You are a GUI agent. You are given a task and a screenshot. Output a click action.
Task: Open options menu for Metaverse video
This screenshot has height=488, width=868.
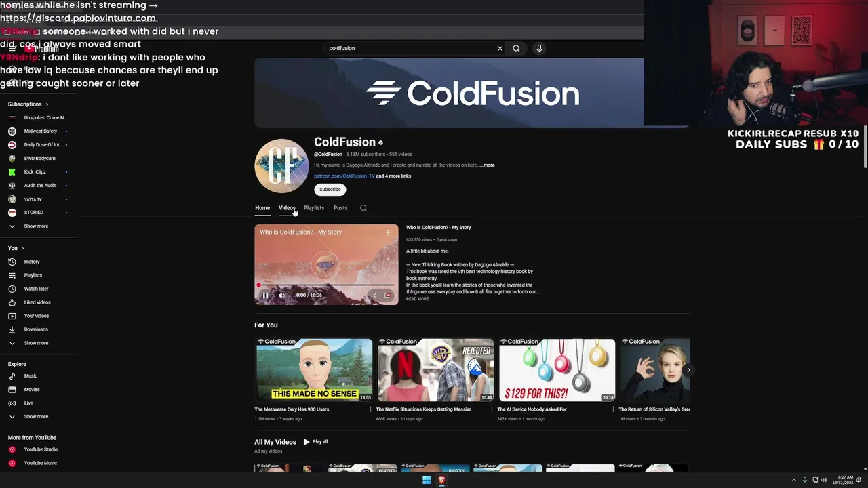click(x=370, y=409)
